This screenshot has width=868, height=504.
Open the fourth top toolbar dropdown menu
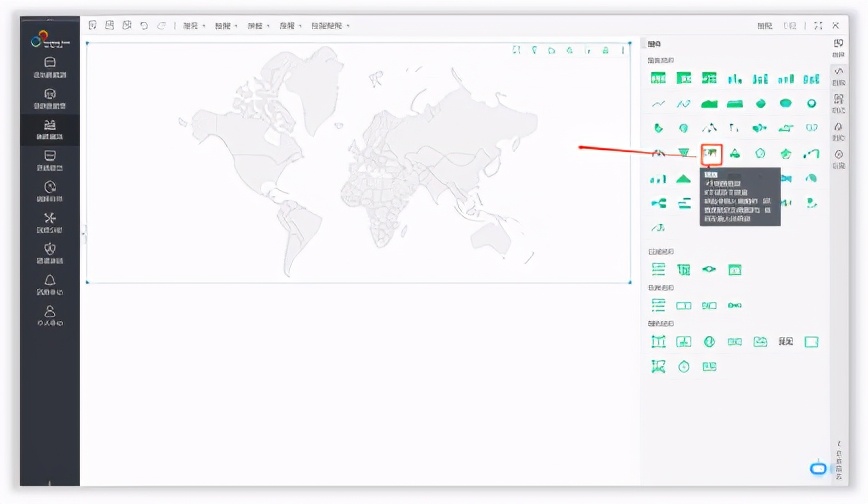pos(290,25)
